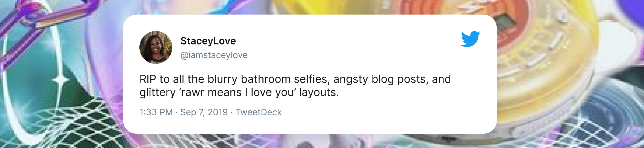
Task: Click the word 'layouts.' ending the tweet
Action: pyautogui.click(x=319, y=92)
